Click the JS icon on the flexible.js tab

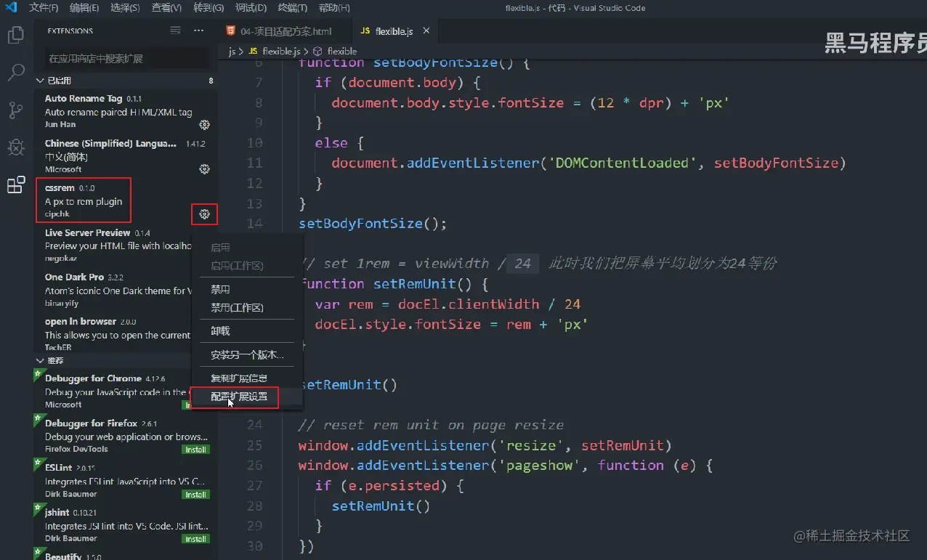(365, 31)
